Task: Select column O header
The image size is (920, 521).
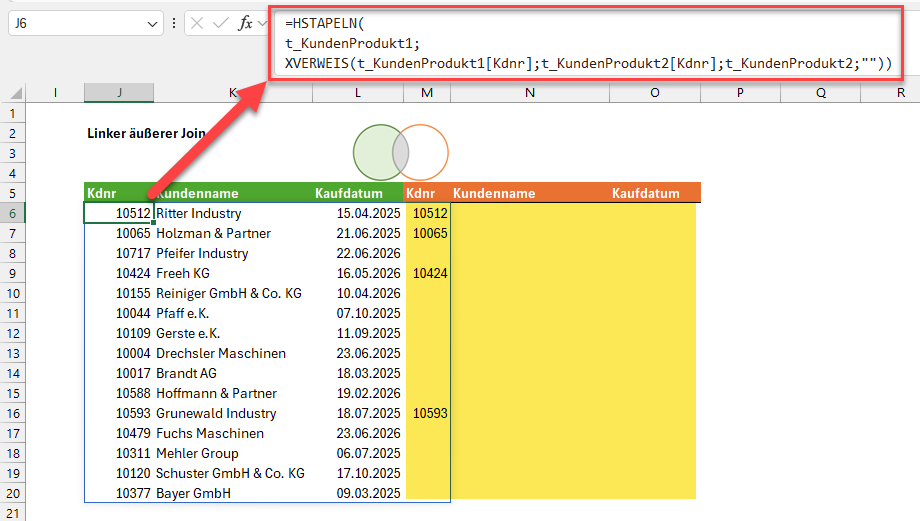Action: (x=655, y=93)
